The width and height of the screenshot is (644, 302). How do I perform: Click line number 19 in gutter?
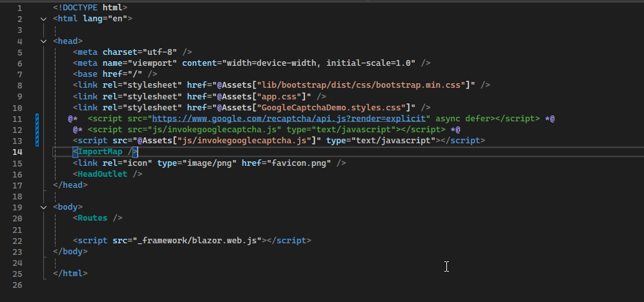click(x=17, y=207)
